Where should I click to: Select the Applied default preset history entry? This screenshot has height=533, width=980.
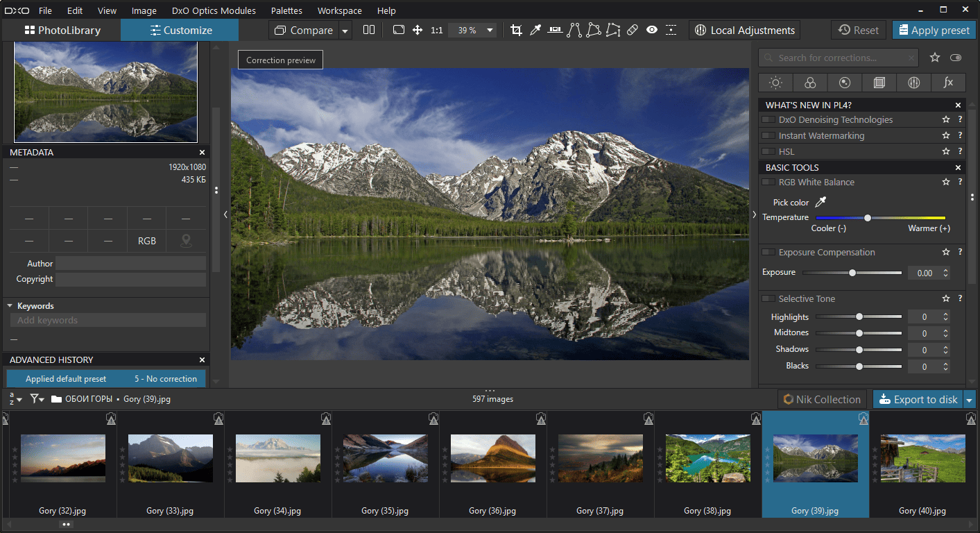106,379
